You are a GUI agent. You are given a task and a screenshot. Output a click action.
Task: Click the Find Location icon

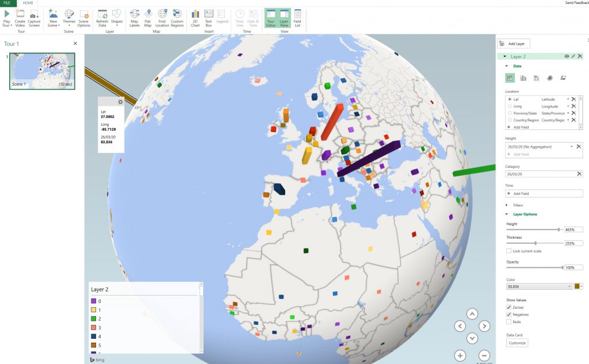[x=162, y=14]
